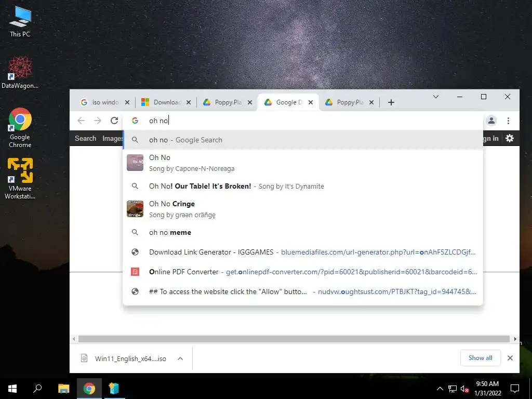Show hidden system tray icons
This screenshot has height=399, width=532.
(440, 389)
